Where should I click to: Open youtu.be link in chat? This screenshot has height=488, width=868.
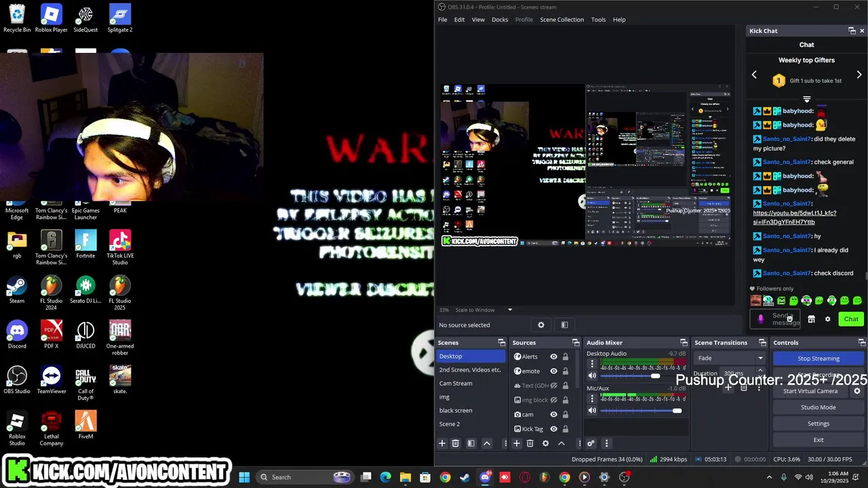pyautogui.click(x=794, y=218)
